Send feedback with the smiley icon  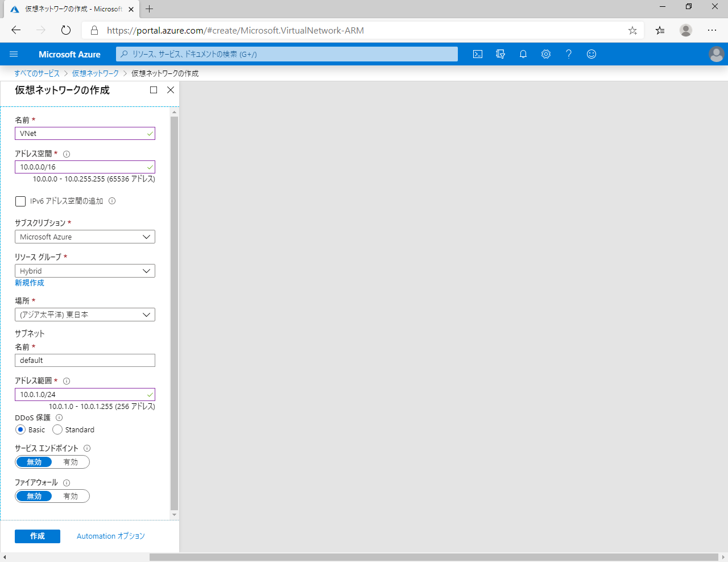pos(591,54)
